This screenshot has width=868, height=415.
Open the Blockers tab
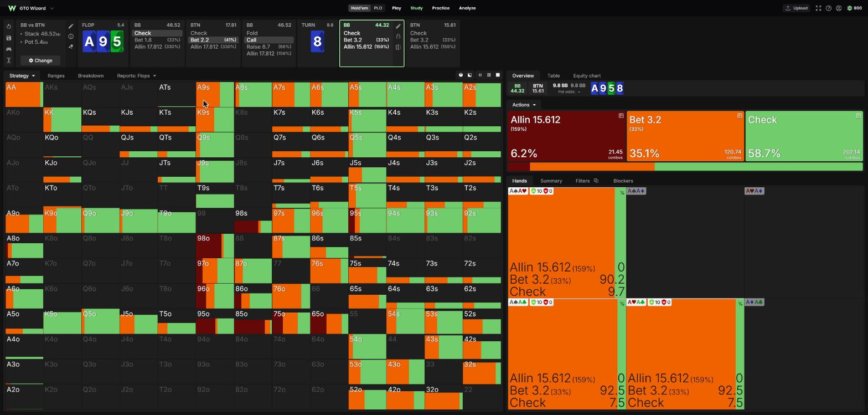[623, 181]
